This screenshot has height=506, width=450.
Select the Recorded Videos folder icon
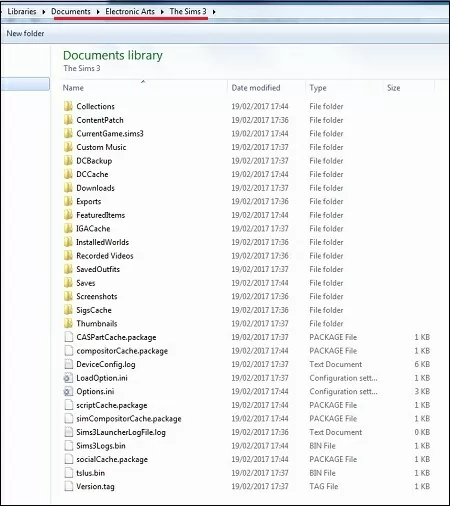click(x=68, y=256)
